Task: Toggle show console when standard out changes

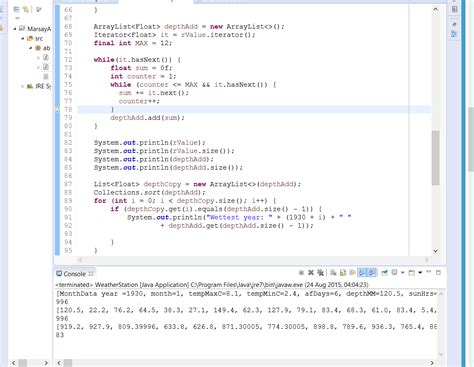Action: click(362, 273)
